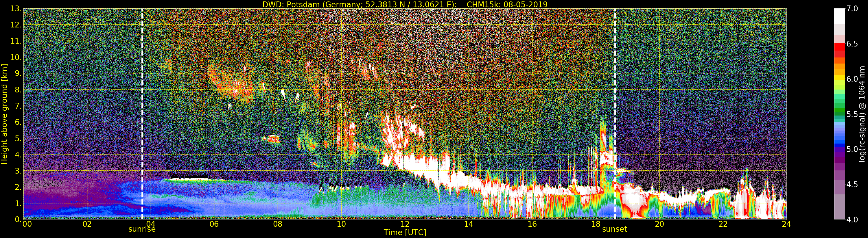Click the '2.' height axis tick label

coord(18,187)
